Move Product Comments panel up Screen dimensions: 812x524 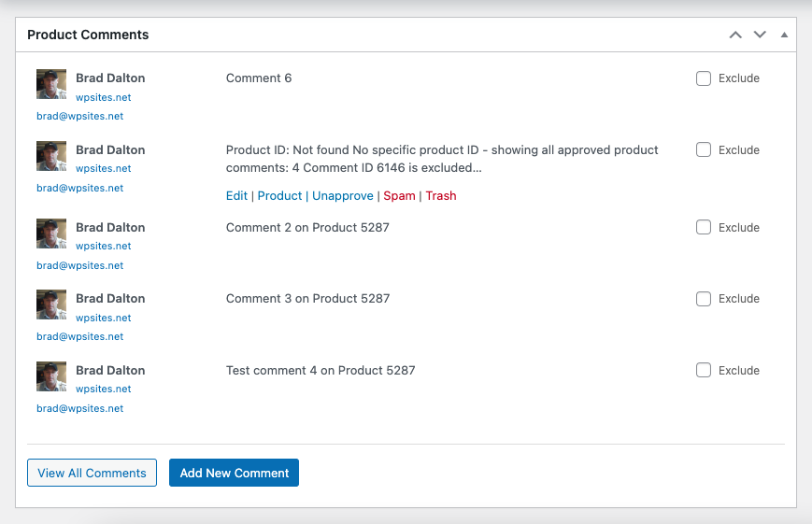point(735,35)
